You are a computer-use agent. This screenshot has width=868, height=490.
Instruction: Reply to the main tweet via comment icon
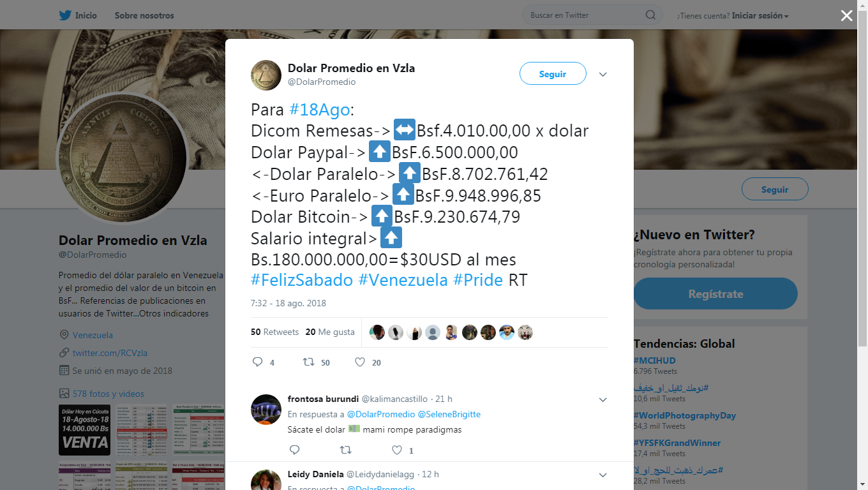click(258, 362)
